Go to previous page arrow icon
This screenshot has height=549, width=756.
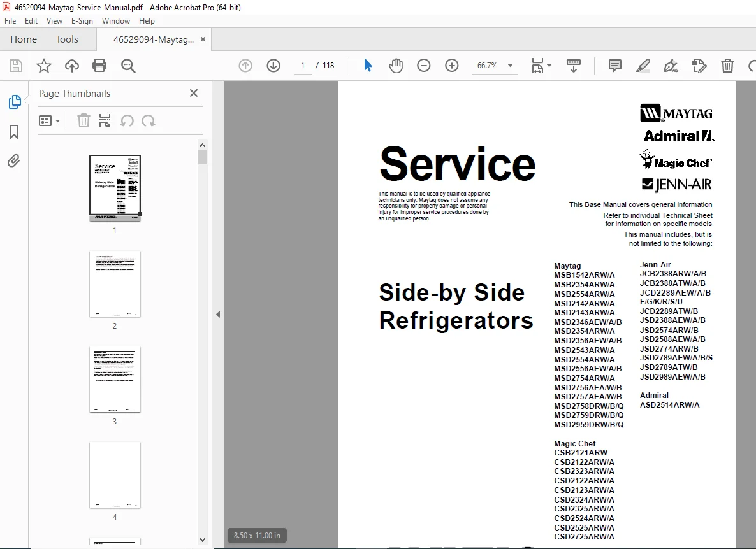click(245, 66)
